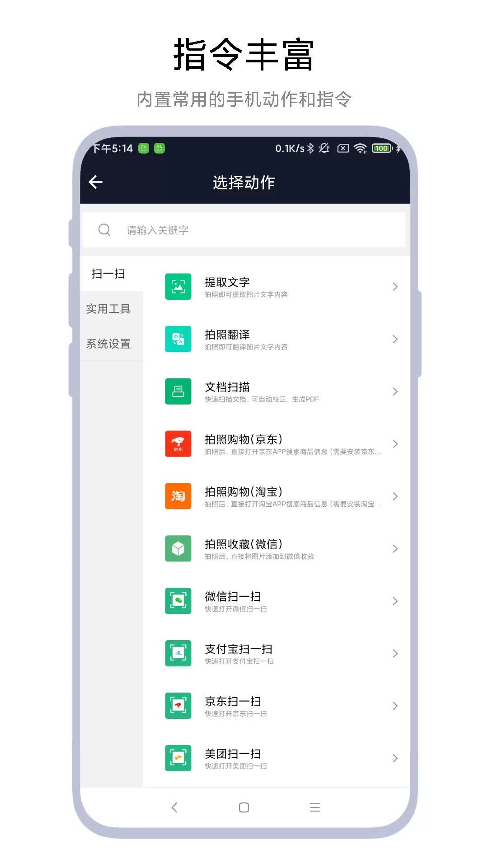Viewport: 488px width, 868px height.
Task: Switch to the 系统设置 category tab
Action: coord(108,344)
